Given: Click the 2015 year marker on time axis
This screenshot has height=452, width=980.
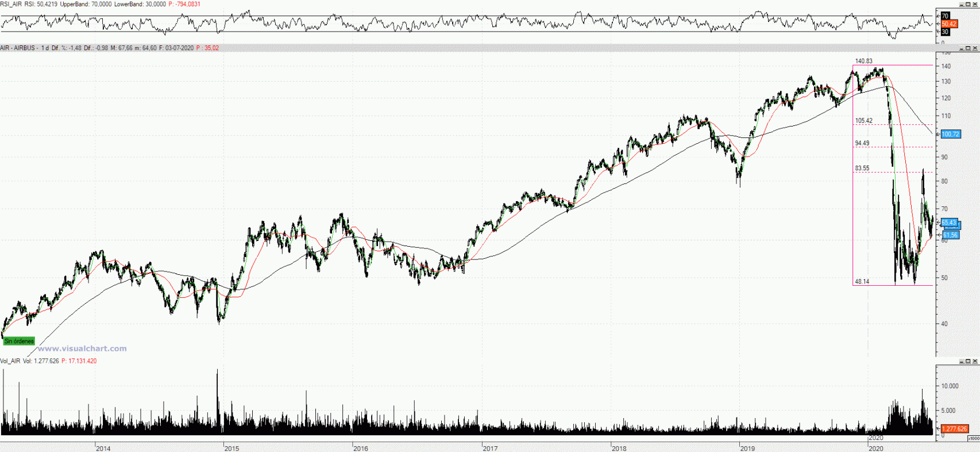Looking at the screenshot, I should pyautogui.click(x=232, y=448).
